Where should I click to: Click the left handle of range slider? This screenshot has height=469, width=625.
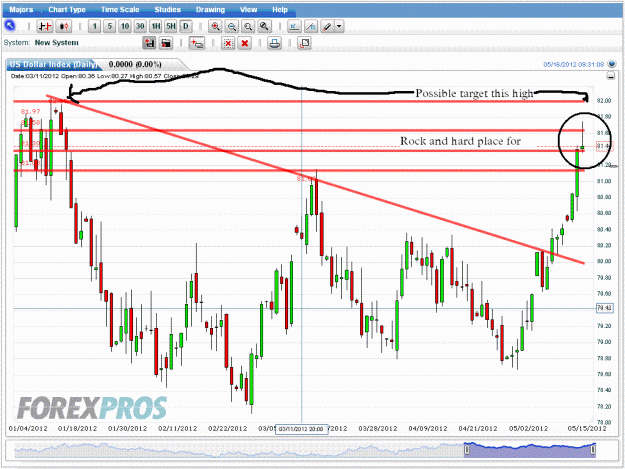467,450
